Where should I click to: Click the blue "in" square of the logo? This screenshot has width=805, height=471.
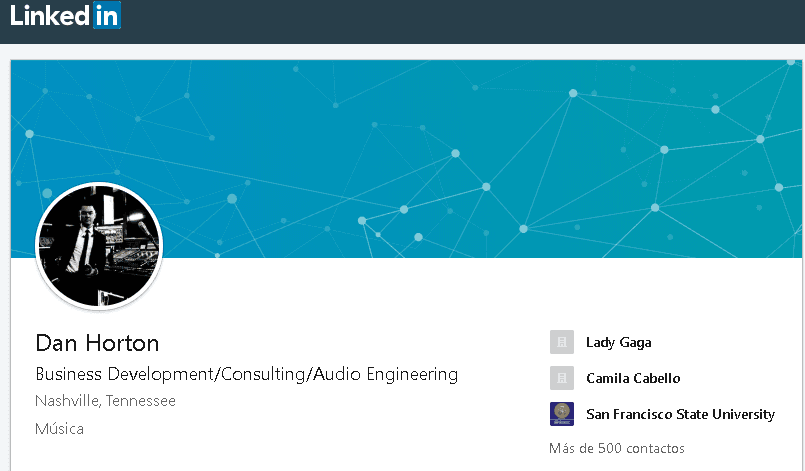pos(107,16)
